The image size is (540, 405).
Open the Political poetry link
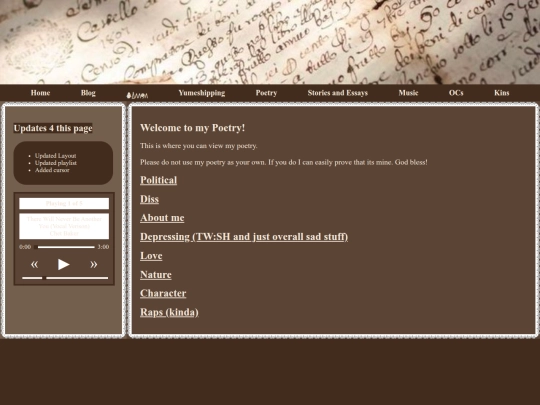[158, 180]
